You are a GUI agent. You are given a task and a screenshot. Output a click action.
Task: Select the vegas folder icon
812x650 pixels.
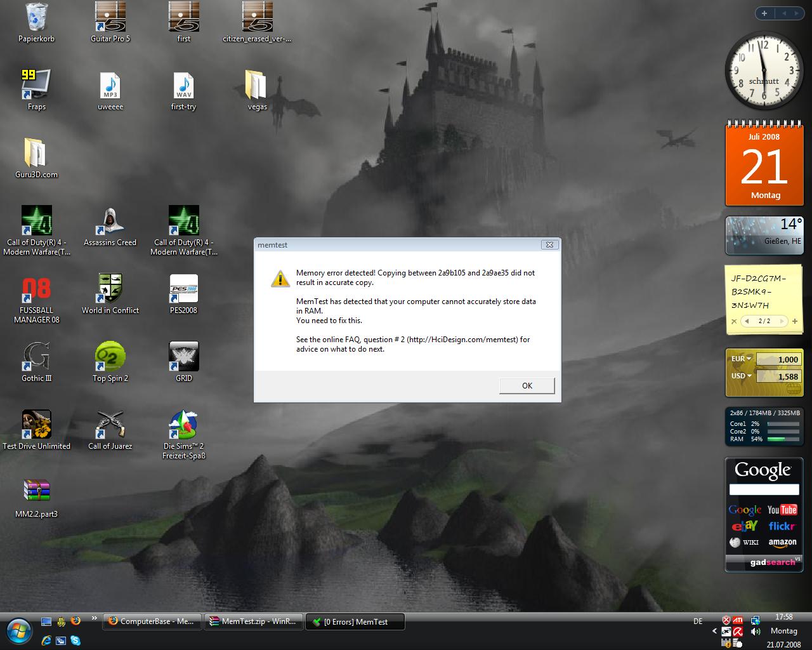pos(257,90)
